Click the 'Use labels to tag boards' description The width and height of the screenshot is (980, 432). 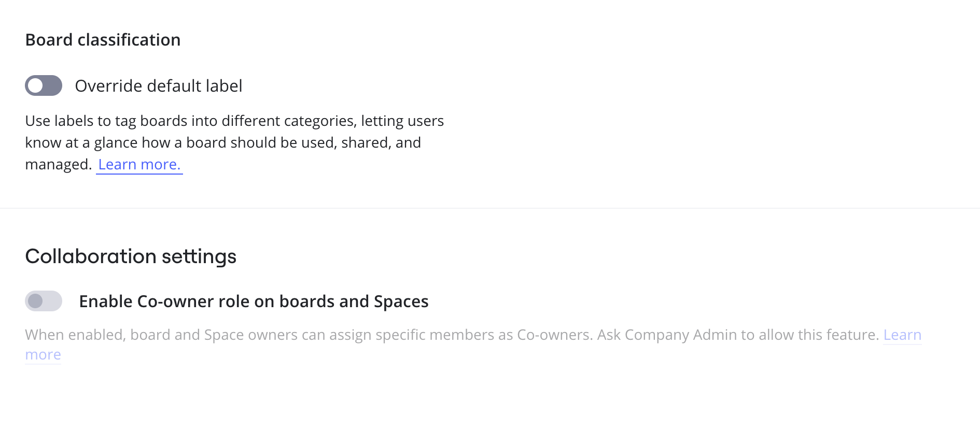click(x=234, y=121)
